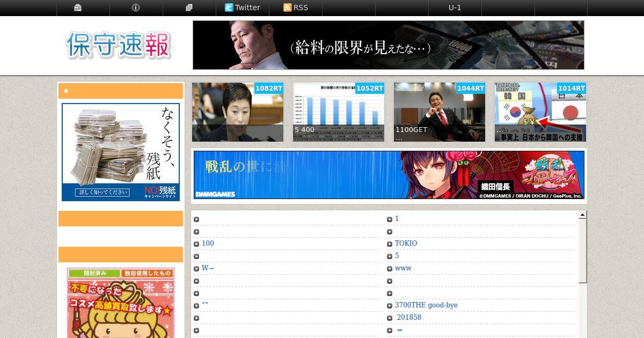Open the 1082RT article thumbnail

point(238,112)
